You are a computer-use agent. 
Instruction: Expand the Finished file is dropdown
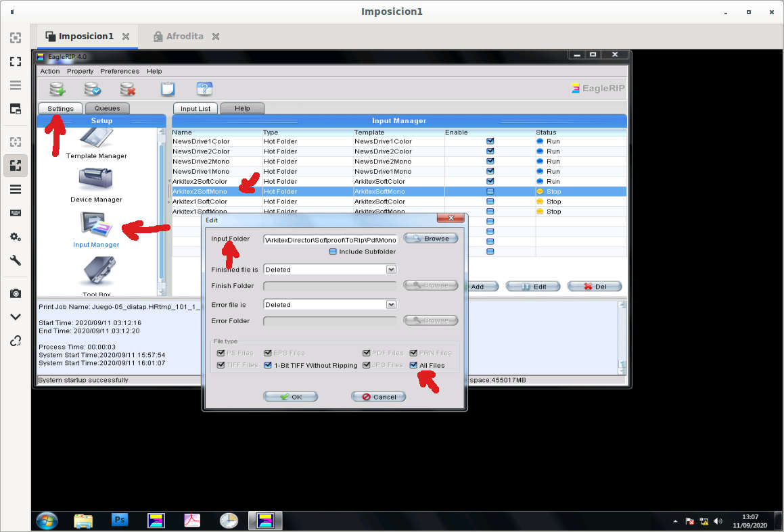click(x=390, y=269)
